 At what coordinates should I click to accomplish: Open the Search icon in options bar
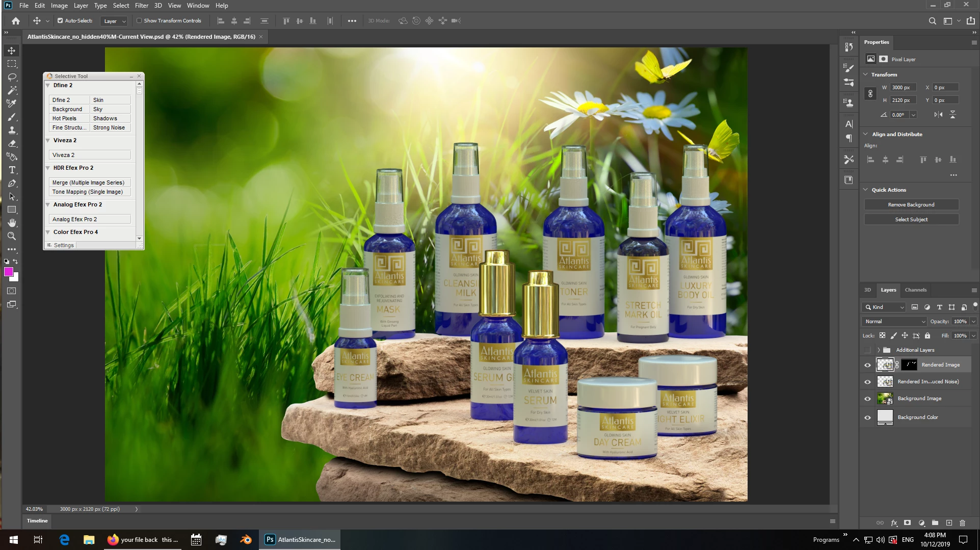click(x=932, y=21)
